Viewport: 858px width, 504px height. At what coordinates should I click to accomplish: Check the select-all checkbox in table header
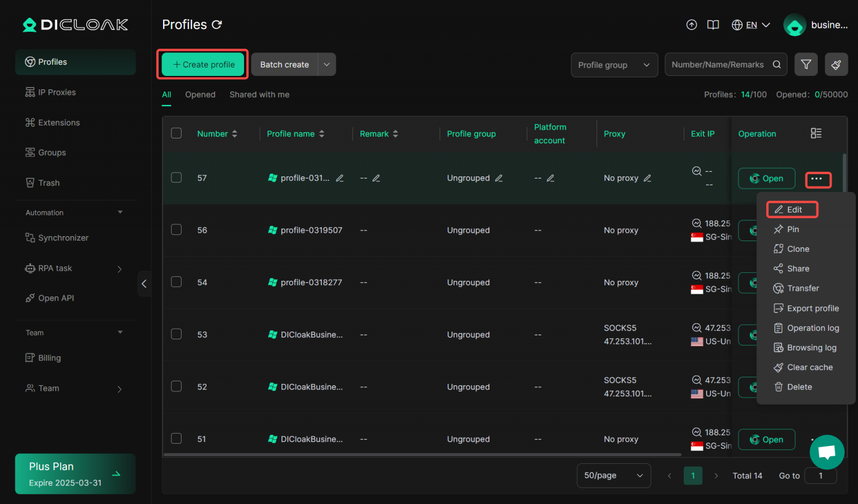(176, 133)
